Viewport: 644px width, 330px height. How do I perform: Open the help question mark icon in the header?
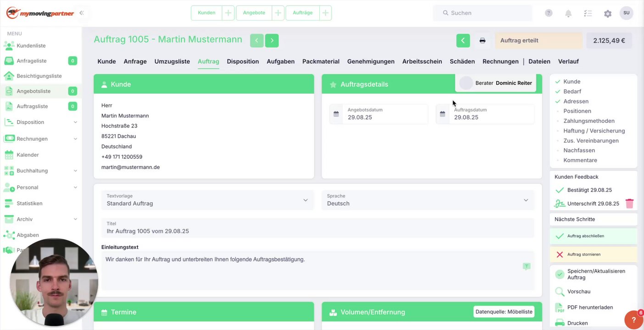[x=549, y=13]
